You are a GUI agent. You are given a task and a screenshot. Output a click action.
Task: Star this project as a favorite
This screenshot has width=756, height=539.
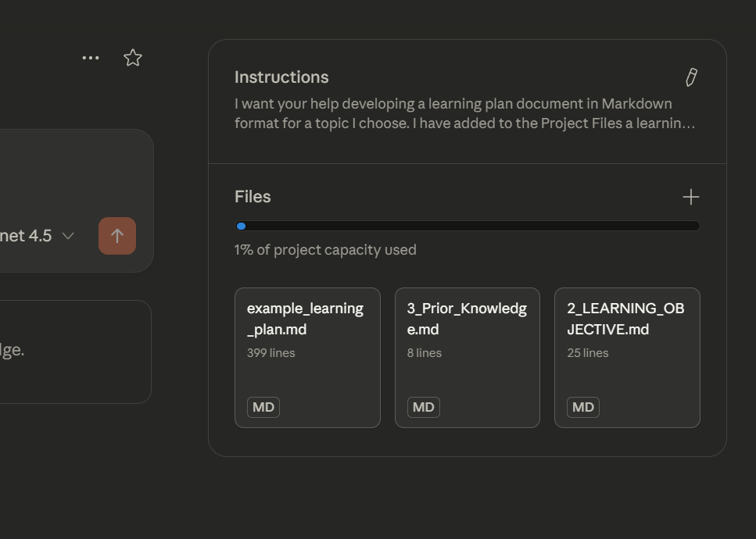tap(133, 58)
